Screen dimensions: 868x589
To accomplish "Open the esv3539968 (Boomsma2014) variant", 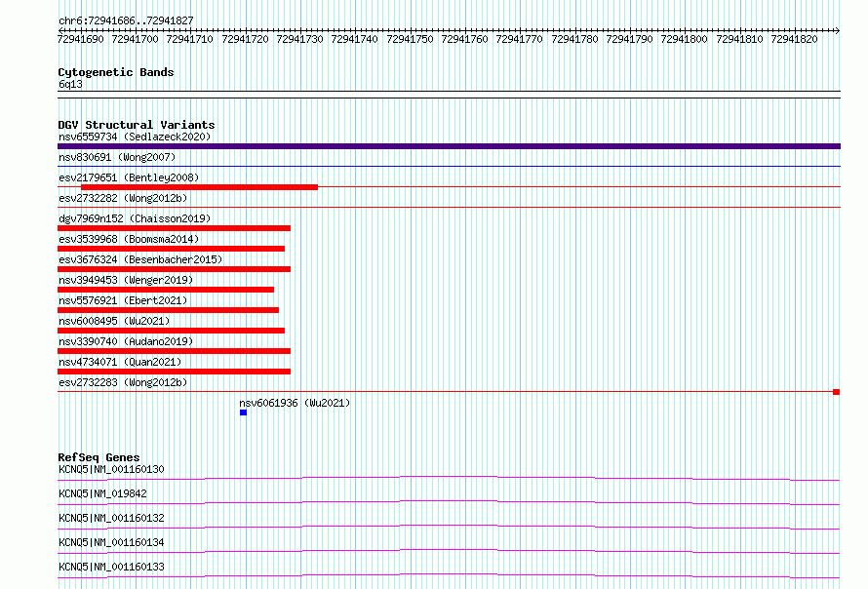I will coord(129,239).
